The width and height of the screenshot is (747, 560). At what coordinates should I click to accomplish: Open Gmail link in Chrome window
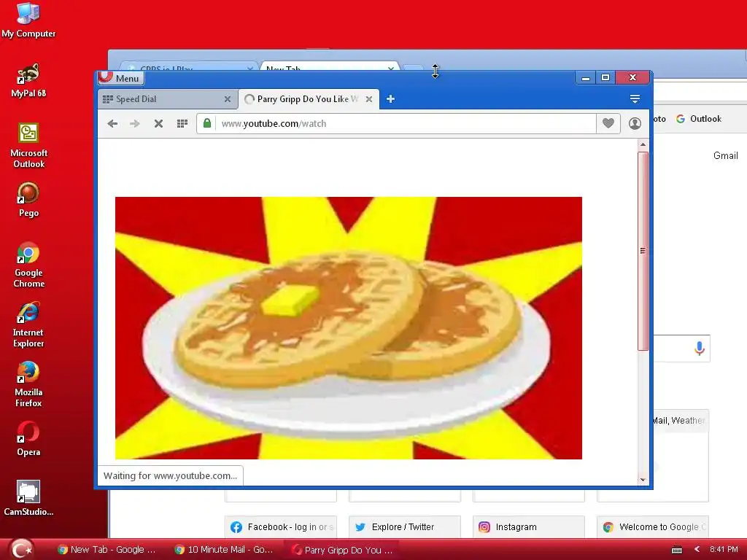(x=725, y=156)
